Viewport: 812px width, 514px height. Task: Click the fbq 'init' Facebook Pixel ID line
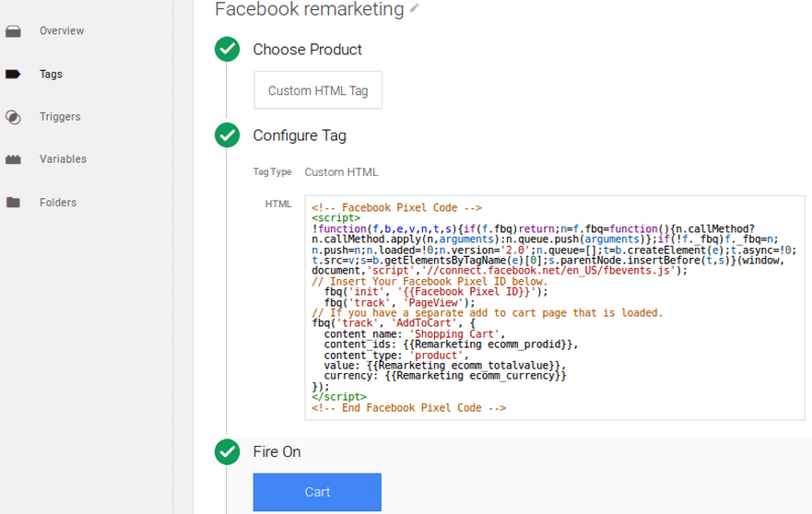tap(436, 292)
